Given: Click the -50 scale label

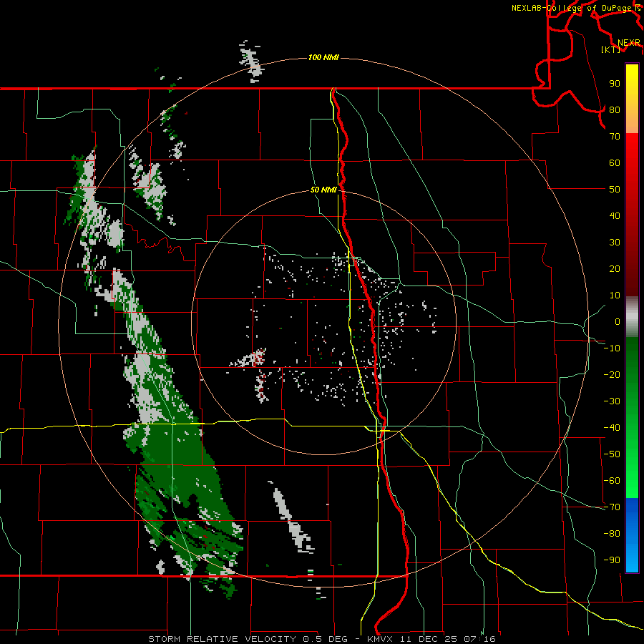Looking at the screenshot, I should [612, 454].
